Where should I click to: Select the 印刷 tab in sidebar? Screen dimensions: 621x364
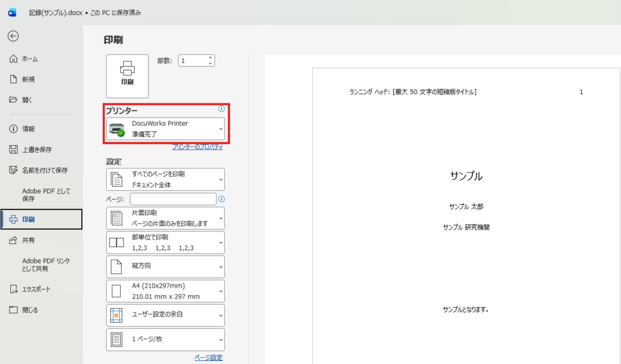coord(41,219)
